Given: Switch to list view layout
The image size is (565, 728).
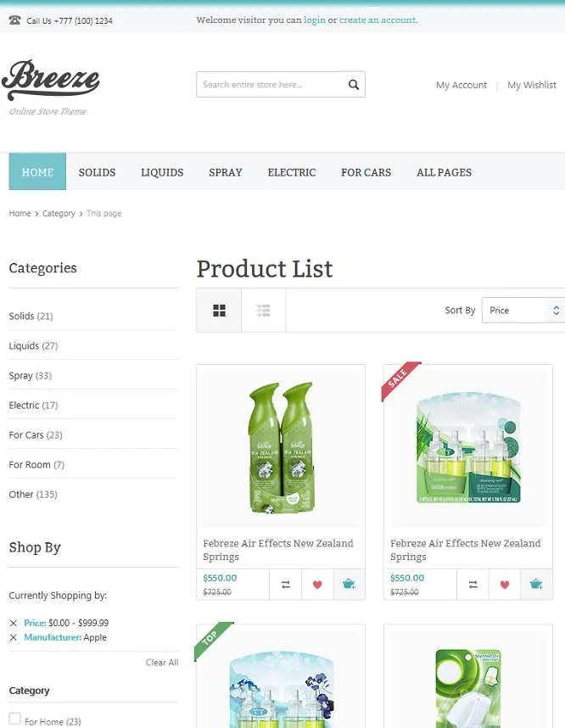Looking at the screenshot, I should click(263, 311).
